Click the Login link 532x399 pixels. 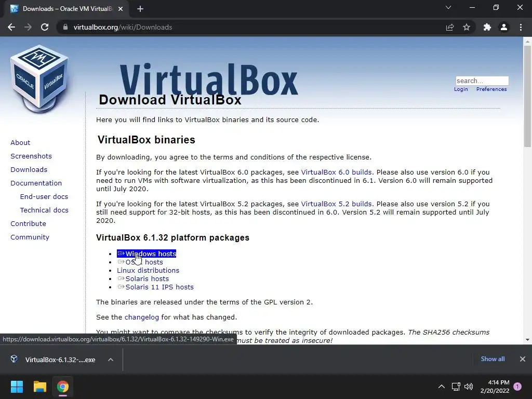pyautogui.click(x=461, y=89)
